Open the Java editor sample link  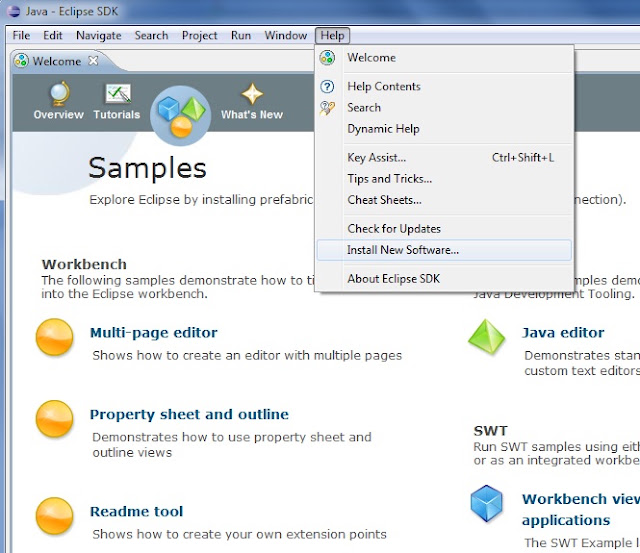coord(563,333)
